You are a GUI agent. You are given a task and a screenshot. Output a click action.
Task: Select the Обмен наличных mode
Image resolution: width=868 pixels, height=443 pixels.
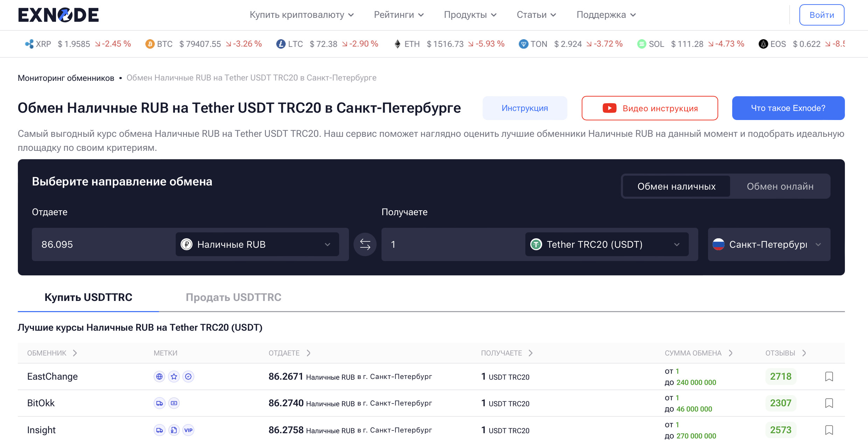tap(676, 187)
